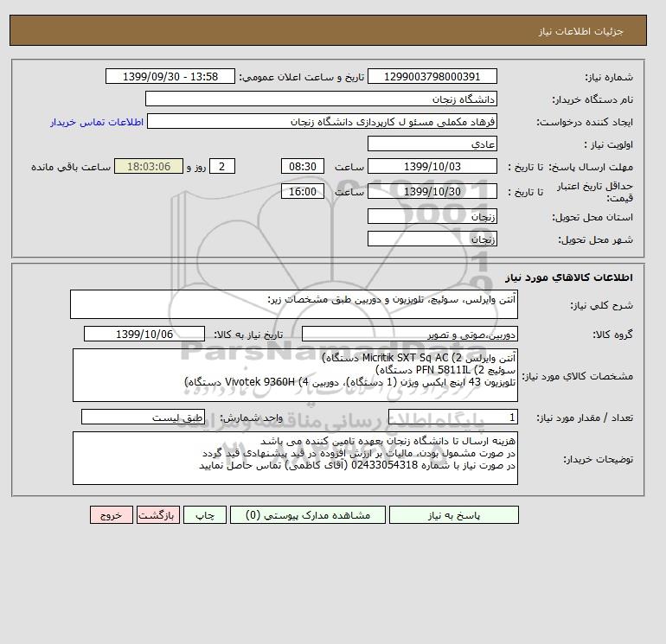
Task: Click the shipping cost note هزینه ارسال line
Action: (387, 441)
